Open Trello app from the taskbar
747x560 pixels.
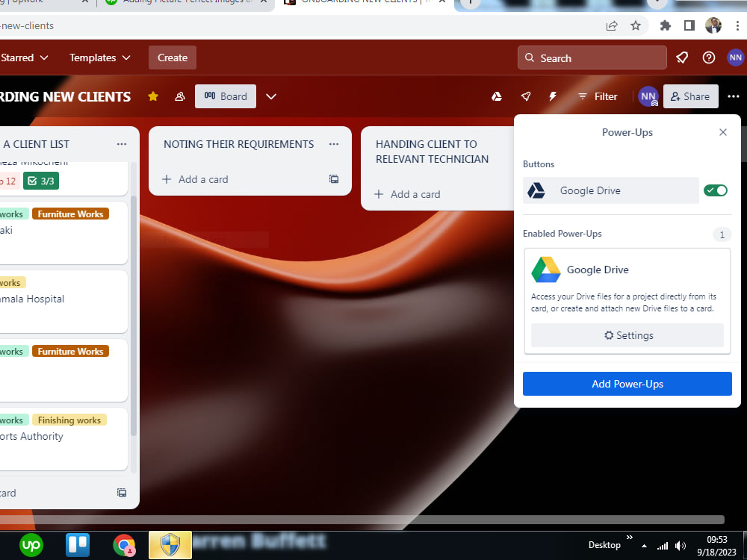(77, 545)
